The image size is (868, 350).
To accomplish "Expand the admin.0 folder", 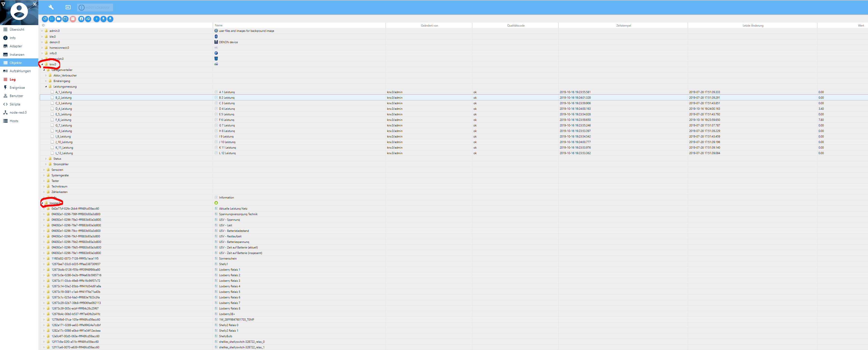I will pyautogui.click(x=42, y=31).
